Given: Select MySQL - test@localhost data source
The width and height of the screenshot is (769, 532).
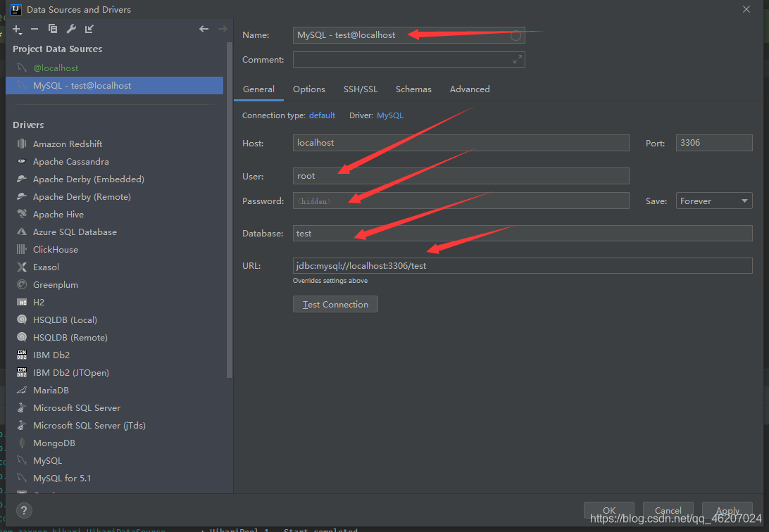Looking at the screenshot, I should pyautogui.click(x=114, y=86).
